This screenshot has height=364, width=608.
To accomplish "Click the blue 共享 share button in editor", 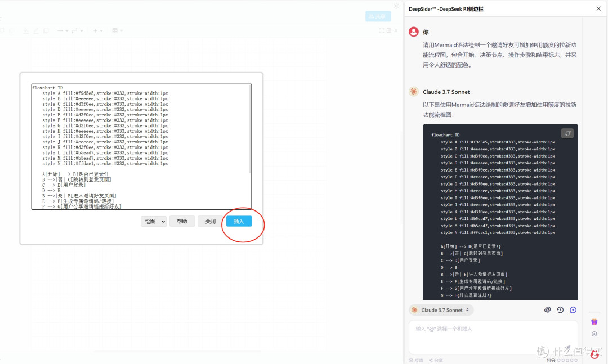I will click(x=378, y=16).
